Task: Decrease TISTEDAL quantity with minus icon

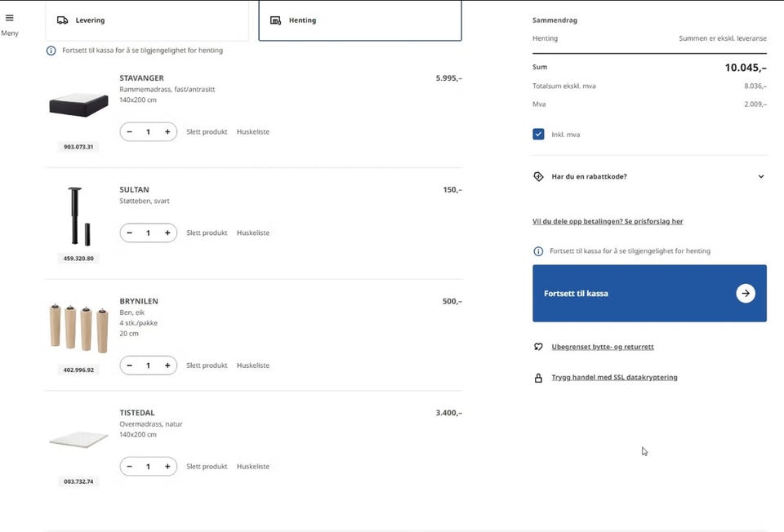Action: pyautogui.click(x=130, y=466)
